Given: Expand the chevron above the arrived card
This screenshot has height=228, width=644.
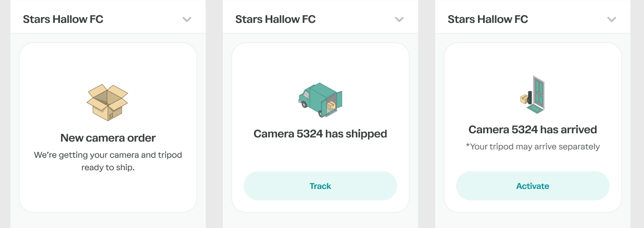Looking at the screenshot, I should click(x=612, y=20).
